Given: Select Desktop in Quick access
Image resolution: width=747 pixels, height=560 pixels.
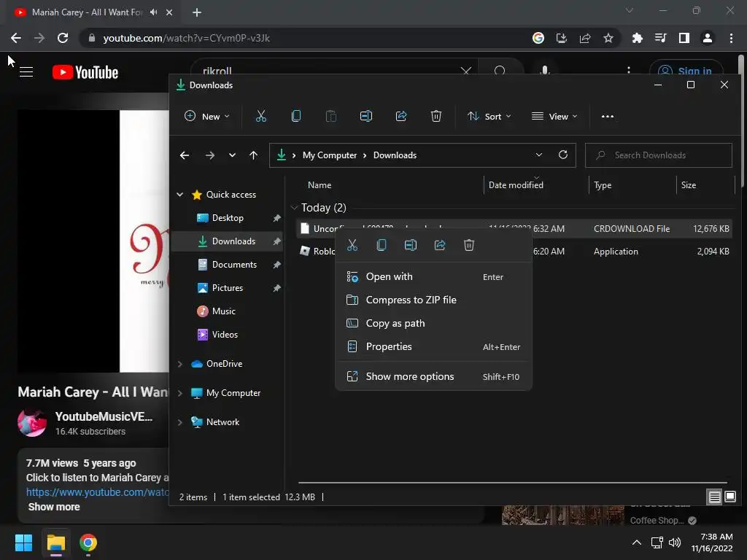Looking at the screenshot, I should click(x=228, y=218).
